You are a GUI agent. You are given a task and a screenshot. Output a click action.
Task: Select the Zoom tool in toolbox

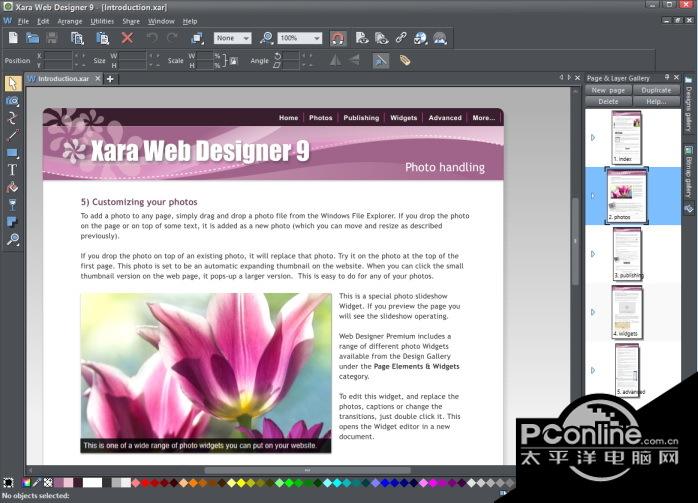pyautogui.click(x=12, y=239)
